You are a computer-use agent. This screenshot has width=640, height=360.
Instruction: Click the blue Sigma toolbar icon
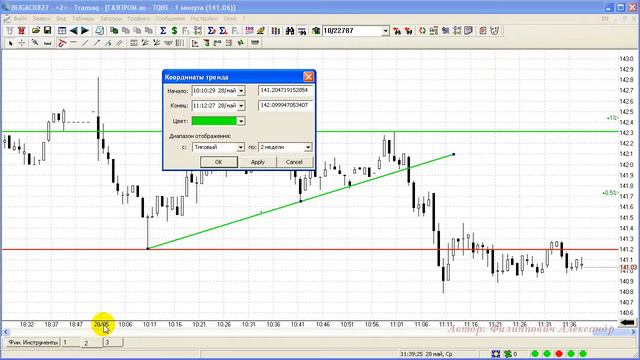tap(163, 31)
